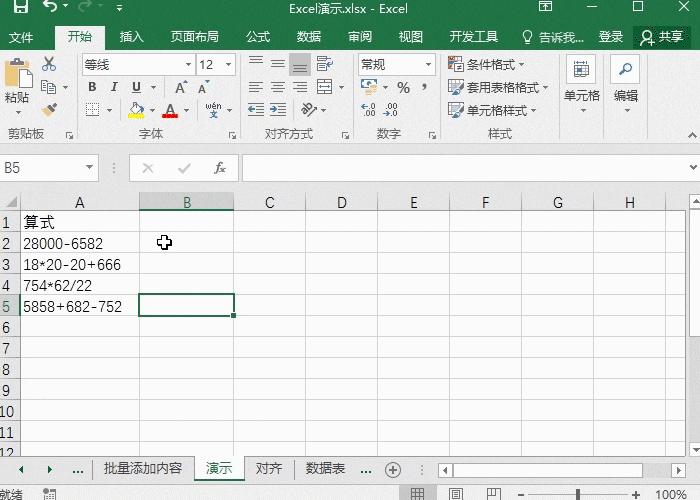The width and height of the screenshot is (700, 500).
Task: Decrease indent icon
Action: click(x=256, y=109)
